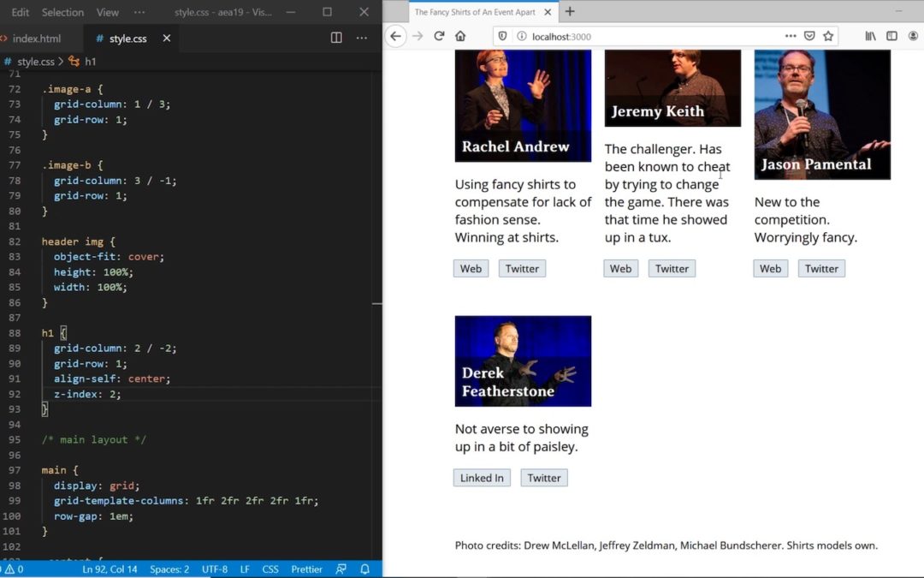Change language mode via CSS
Image resolution: width=924 pixels, height=578 pixels.
tap(270, 569)
